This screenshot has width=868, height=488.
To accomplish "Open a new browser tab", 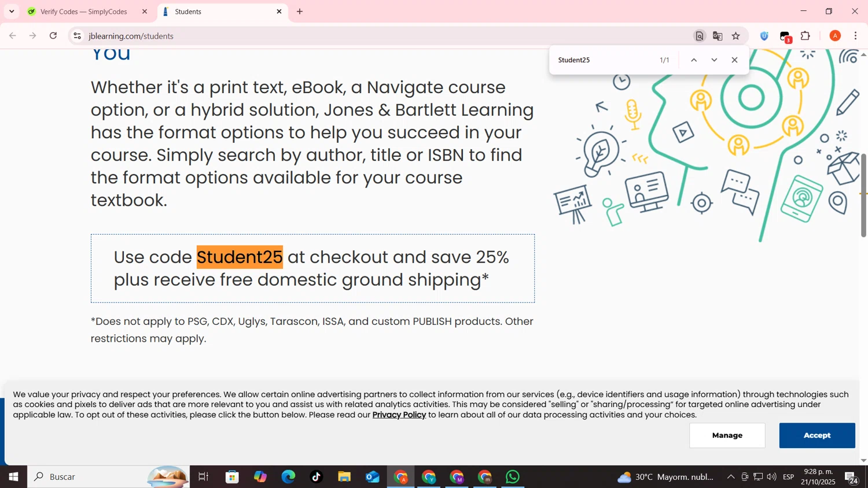I will (300, 12).
